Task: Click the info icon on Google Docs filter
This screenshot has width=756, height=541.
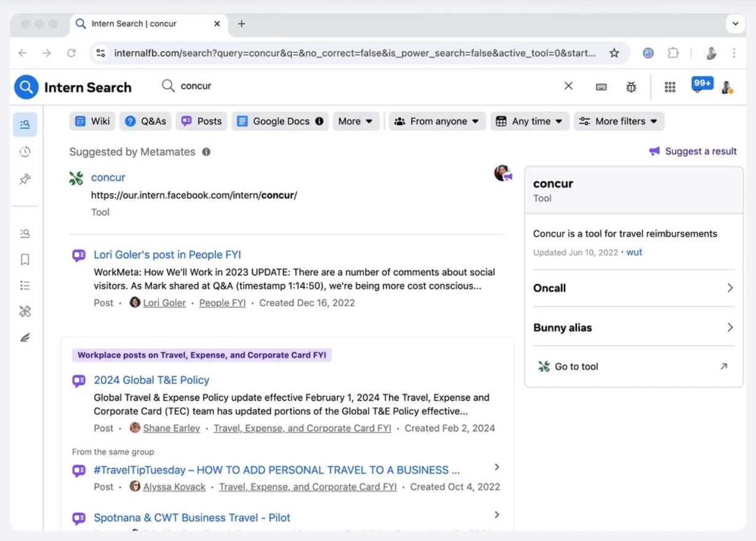Action: pos(320,121)
